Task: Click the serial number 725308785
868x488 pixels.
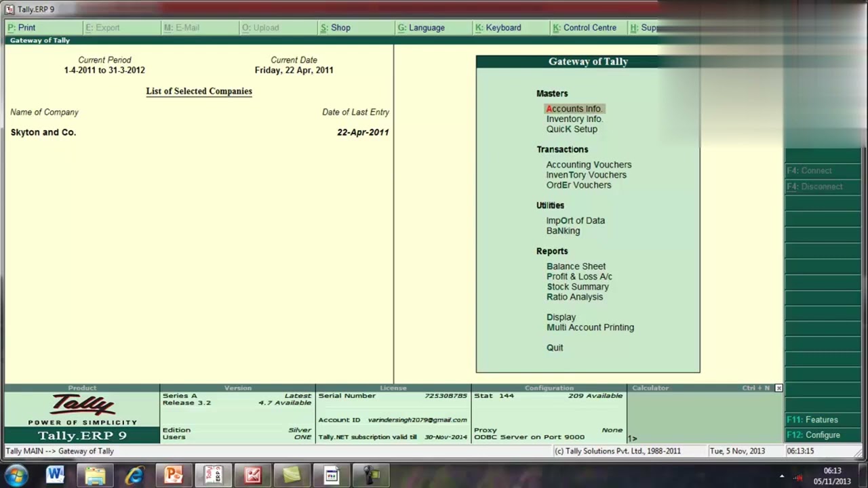Action: tap(446, 396)
